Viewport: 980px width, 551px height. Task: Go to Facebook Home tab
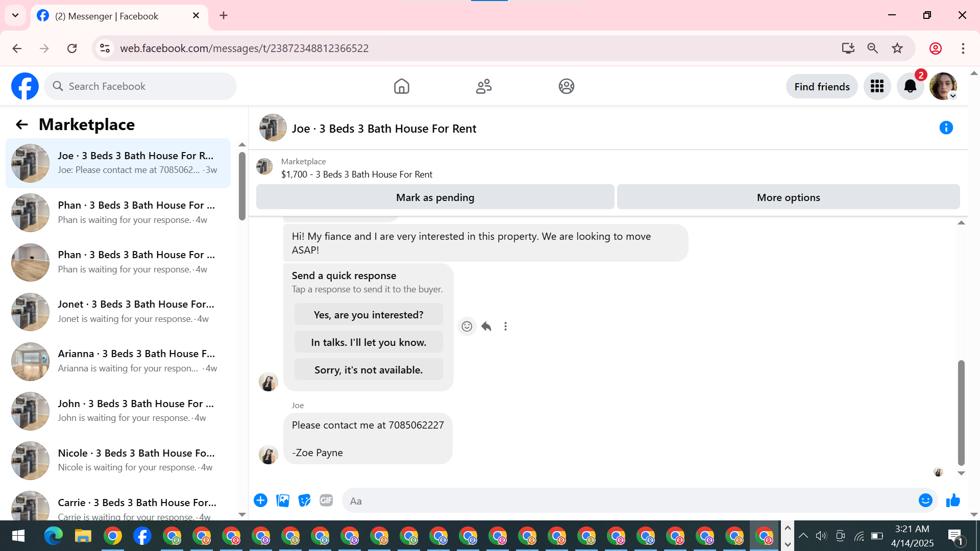coord(402,86)
